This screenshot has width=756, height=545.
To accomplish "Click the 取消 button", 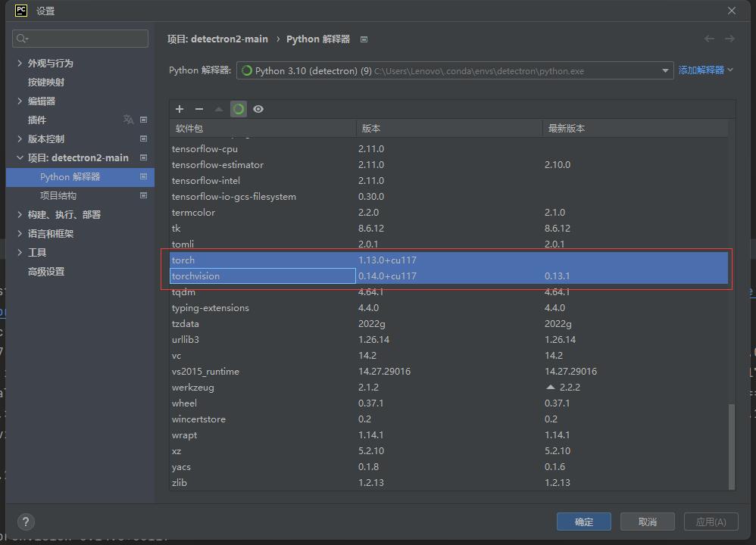I will tap(648, 522).
